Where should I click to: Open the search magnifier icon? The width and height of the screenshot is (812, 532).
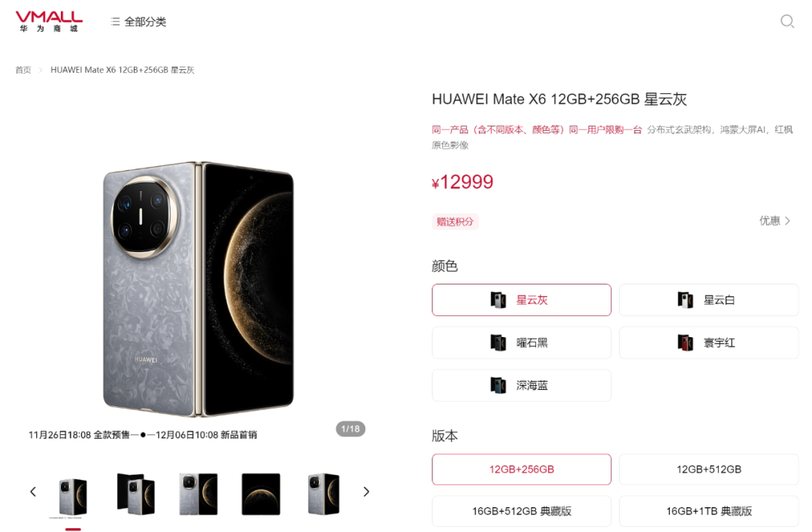787,21
